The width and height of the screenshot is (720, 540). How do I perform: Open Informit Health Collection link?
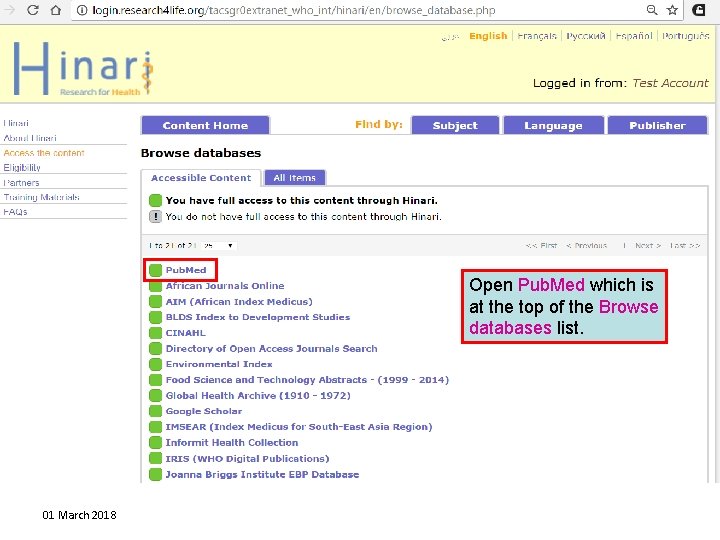pyautogui.click(x=232, y=443)
